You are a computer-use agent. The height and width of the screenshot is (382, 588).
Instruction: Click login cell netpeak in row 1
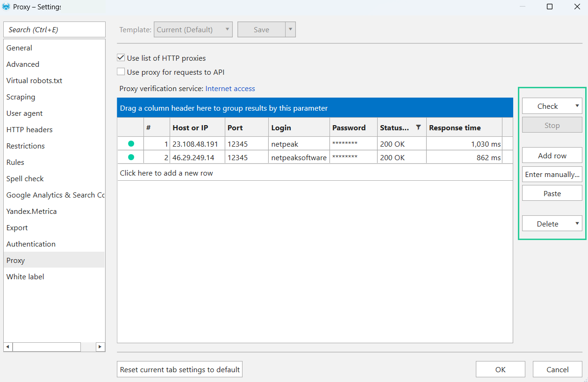(x=299, y=144)
